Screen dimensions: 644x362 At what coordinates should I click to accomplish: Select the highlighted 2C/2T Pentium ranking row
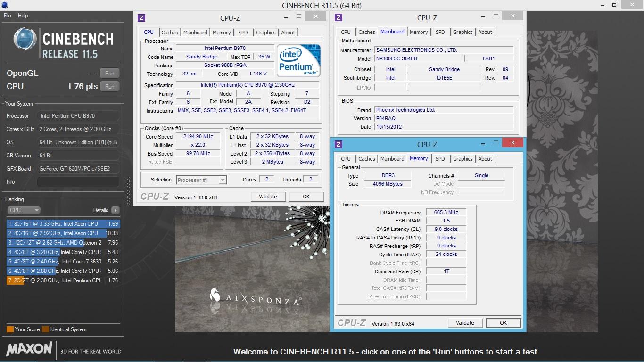click(x=63, y=280)
